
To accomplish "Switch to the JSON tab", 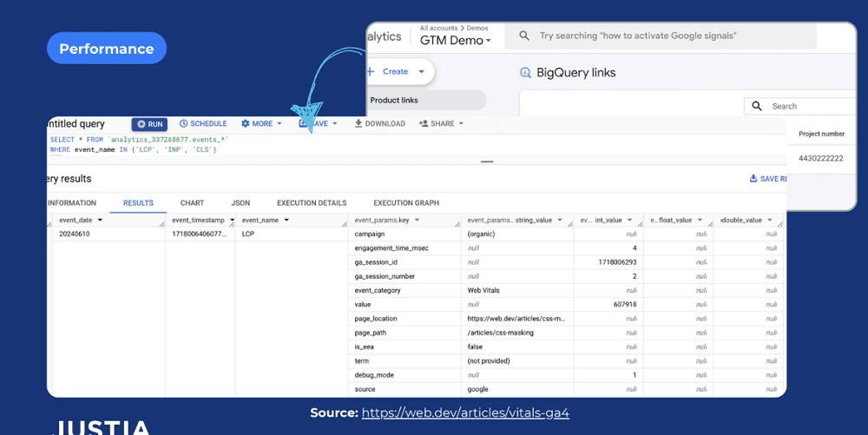I will (x=240, y=203).
